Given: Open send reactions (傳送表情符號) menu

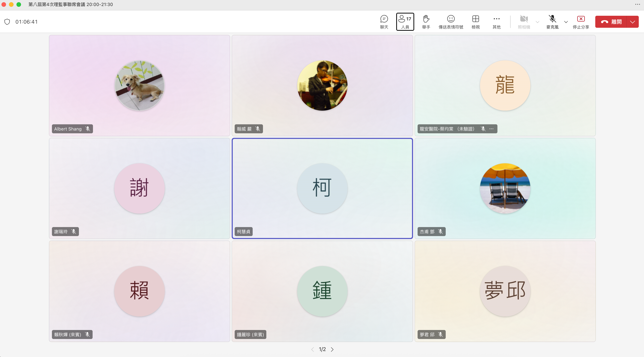Looking at the screenshot, I should (x=451, y=22).
